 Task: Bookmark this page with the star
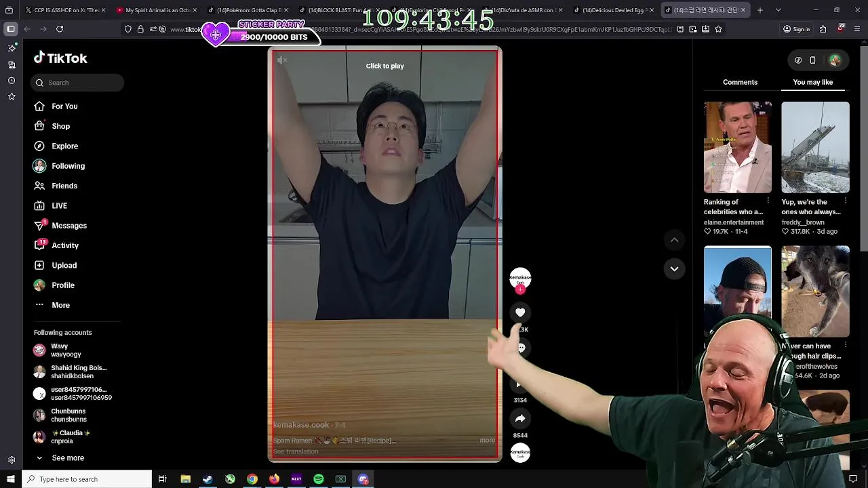718,29
